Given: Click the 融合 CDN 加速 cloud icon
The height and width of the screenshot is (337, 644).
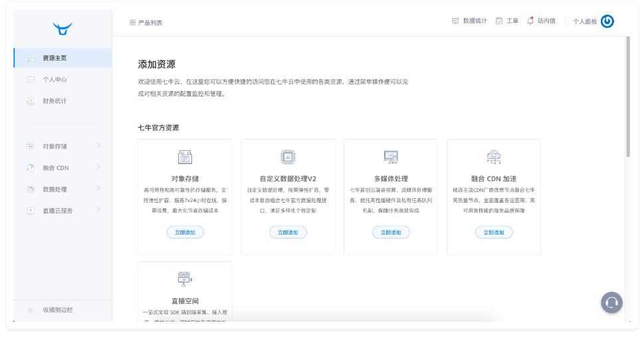Looking at the screenshot, I should pos(494,157).
